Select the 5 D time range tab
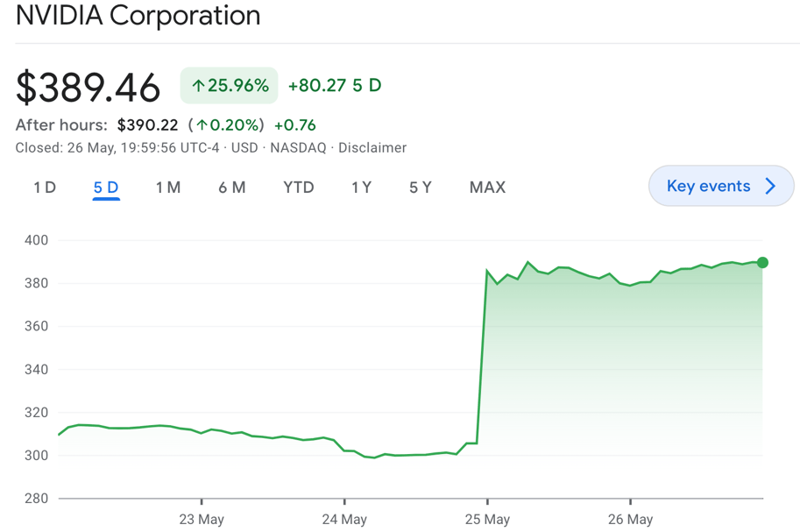The image size is (800, 532). tap(106, 188)
